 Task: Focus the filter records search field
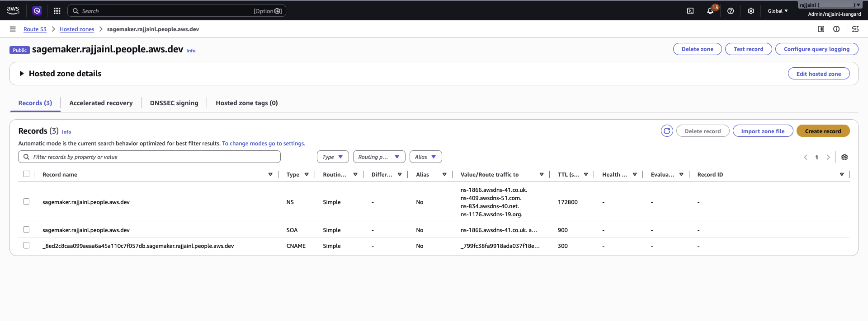tap(149, 157)
